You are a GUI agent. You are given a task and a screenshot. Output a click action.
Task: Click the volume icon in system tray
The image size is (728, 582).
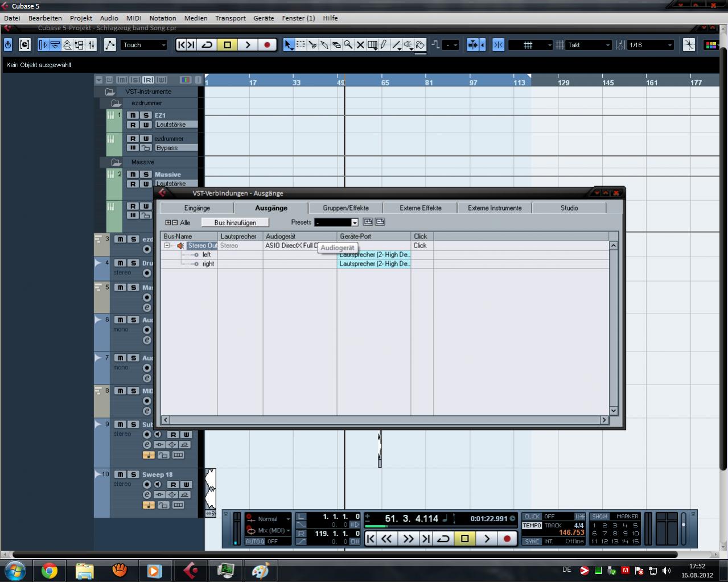[x=667, y=571]
